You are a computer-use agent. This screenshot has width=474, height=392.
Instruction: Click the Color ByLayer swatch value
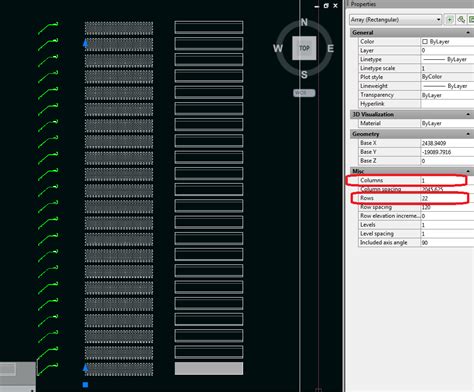click(x=447, y=41)
